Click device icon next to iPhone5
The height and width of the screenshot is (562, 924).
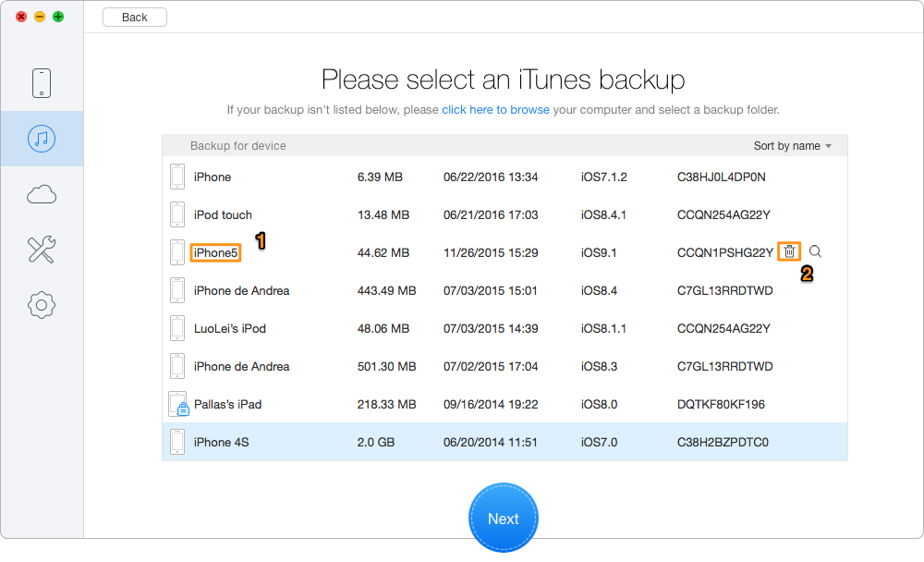(x=177, y=252)
